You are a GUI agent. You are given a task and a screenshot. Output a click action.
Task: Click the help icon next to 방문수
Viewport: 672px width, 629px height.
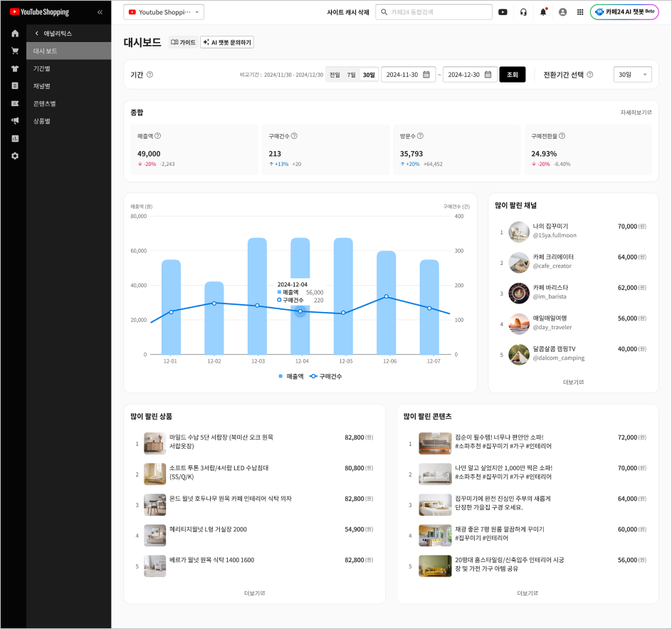coord(421,136)
